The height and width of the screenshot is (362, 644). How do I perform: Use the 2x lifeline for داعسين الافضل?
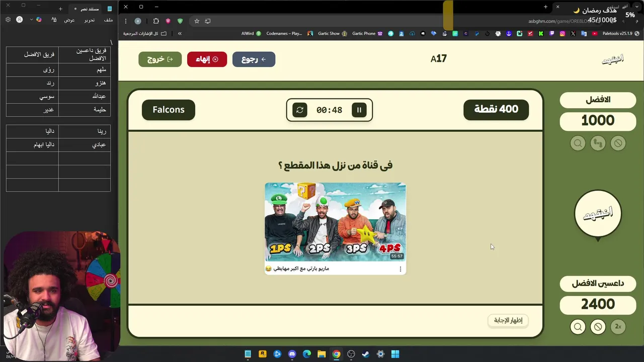[x=618, y=327]
